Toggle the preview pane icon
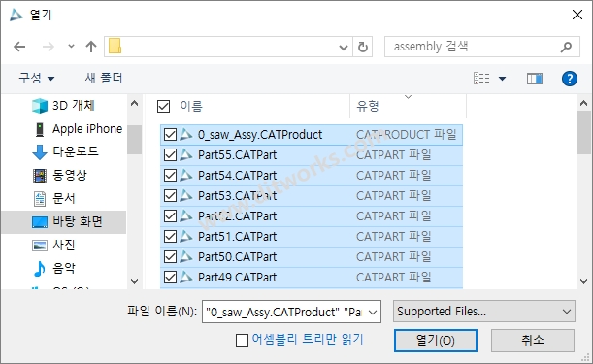 pos(535,79)
